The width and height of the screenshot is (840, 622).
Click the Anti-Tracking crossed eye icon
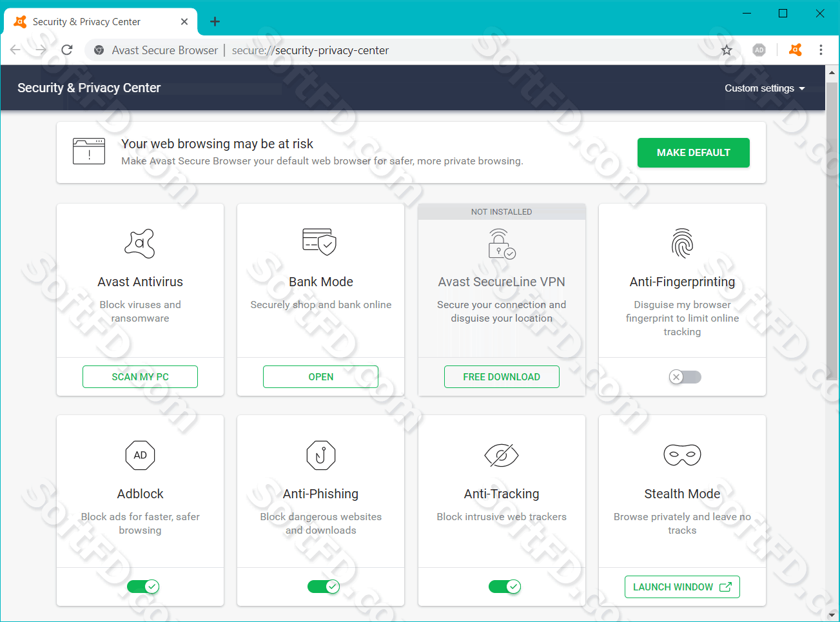pos(502,455)
